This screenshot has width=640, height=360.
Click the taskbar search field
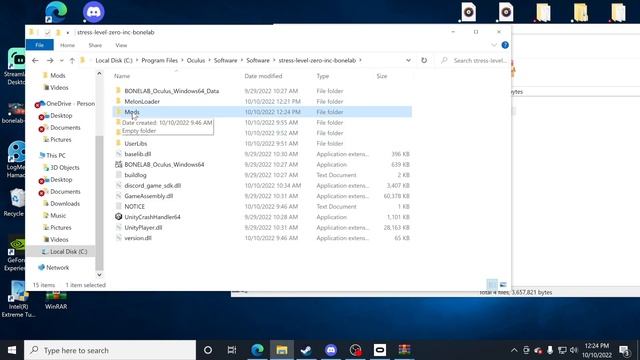click(110, 350)
